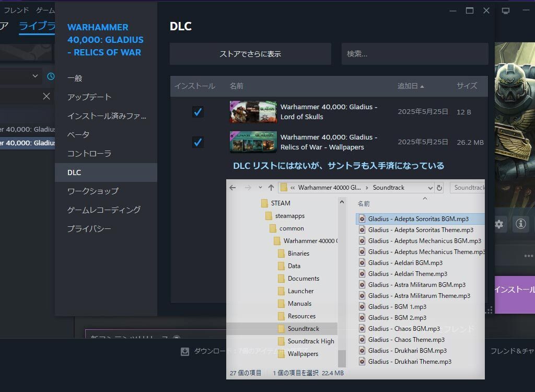This screenshot has width=535, height=392.
Task: Click Drukhari BGM.mp3 file icon
Action: click(x=362, y=351)
